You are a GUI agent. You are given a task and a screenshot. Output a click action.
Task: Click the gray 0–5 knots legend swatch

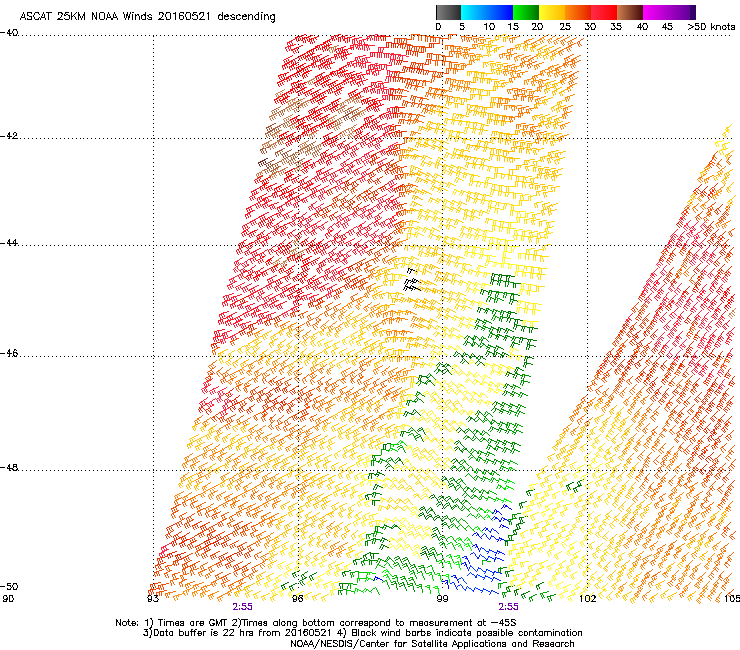pyautogui.click(x=448, y=12)
